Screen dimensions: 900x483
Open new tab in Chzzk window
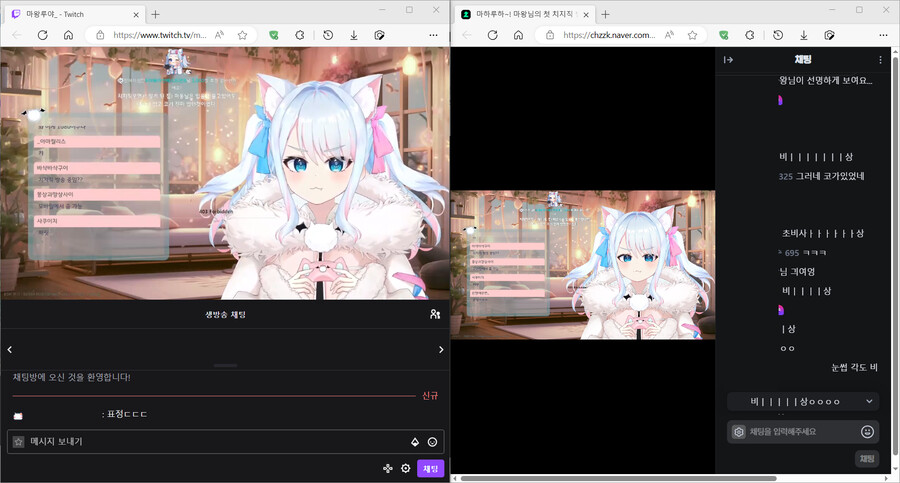tap(606, 14)
